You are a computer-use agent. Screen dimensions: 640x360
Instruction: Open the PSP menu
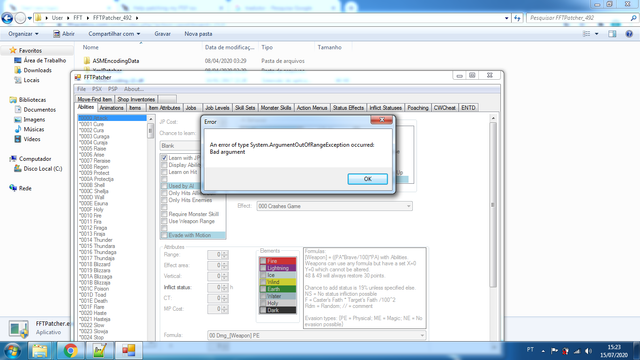coord(113,89)
